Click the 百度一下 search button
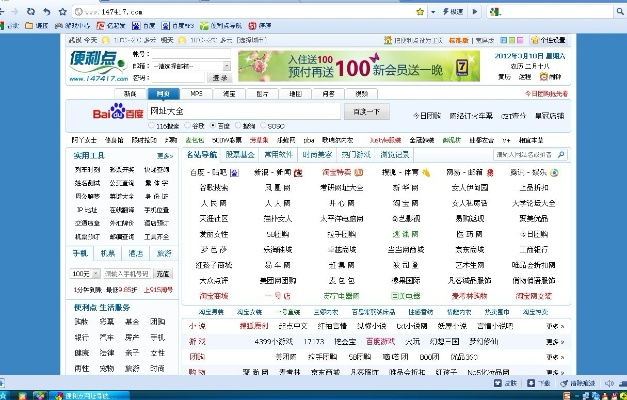 pos(366,112)
